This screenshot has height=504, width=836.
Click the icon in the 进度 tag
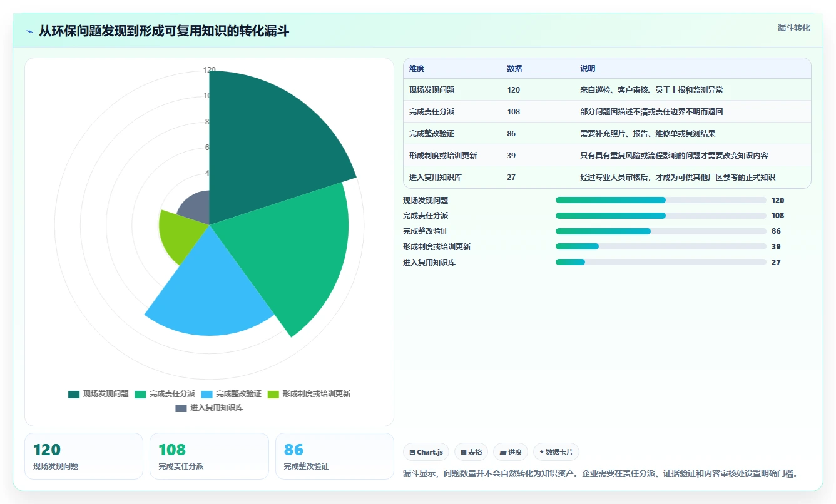pyautogui.click(x=503, y=452)
